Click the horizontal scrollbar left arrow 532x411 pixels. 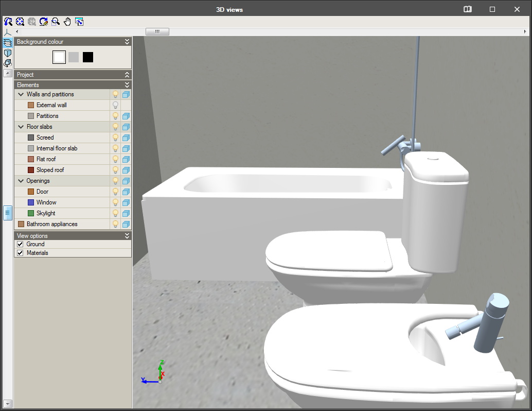(17, 32)
